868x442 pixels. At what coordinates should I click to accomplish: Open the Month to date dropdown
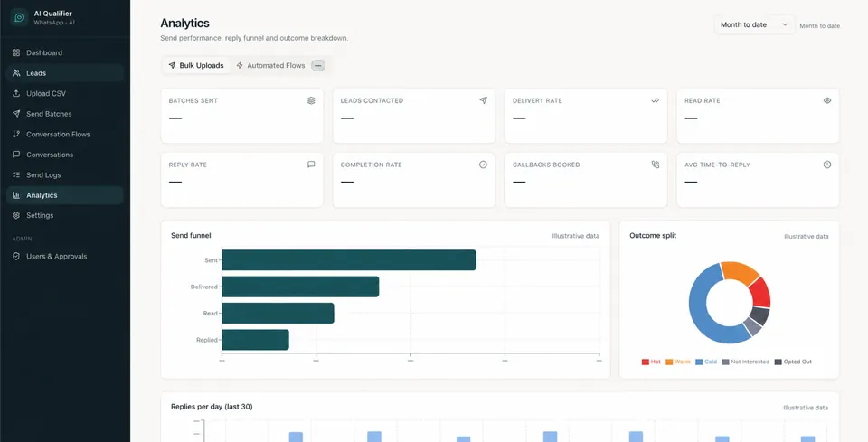[754, 25]
